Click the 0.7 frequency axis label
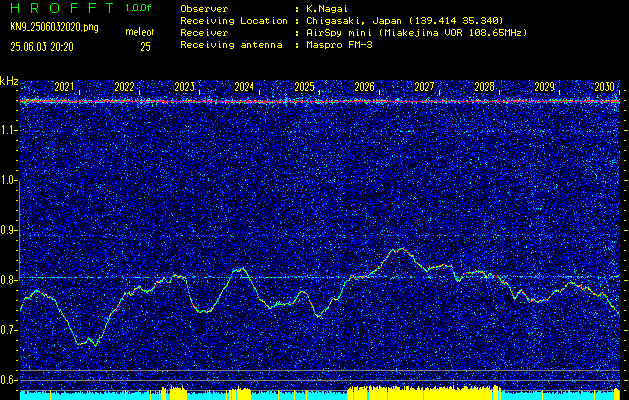 [7, 330]
